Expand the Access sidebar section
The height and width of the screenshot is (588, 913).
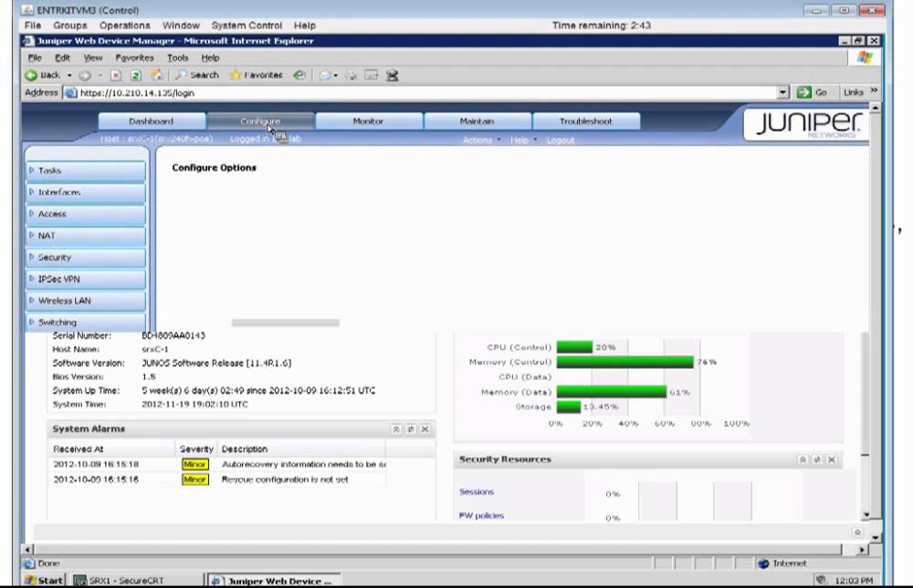tap(86, 214)
